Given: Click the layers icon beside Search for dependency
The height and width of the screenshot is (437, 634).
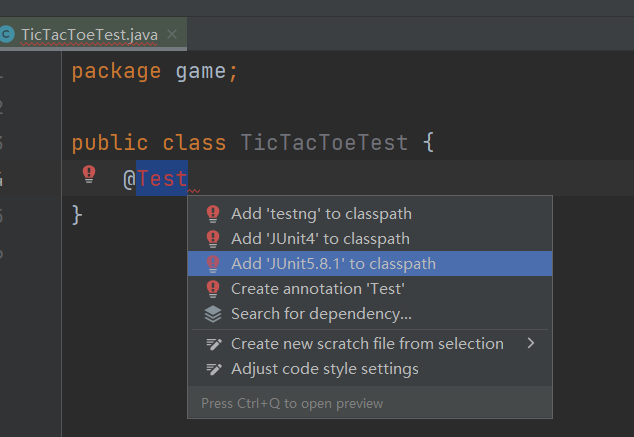Looking at the screenshot, I should tap(212, 314).
